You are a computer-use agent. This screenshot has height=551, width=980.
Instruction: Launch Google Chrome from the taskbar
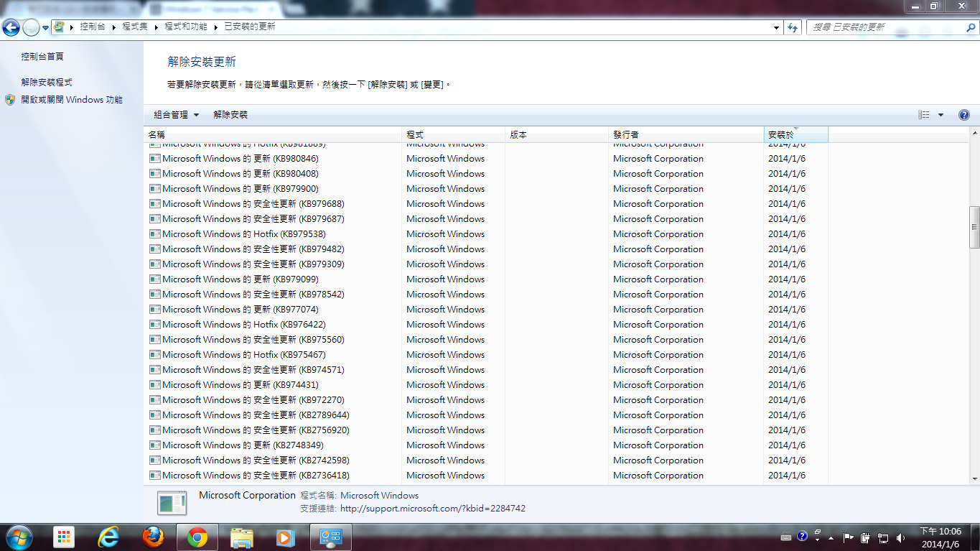coord(197,537)
